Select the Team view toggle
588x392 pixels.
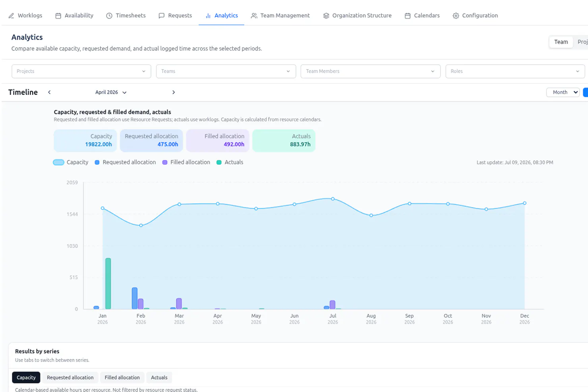[561, 42]
